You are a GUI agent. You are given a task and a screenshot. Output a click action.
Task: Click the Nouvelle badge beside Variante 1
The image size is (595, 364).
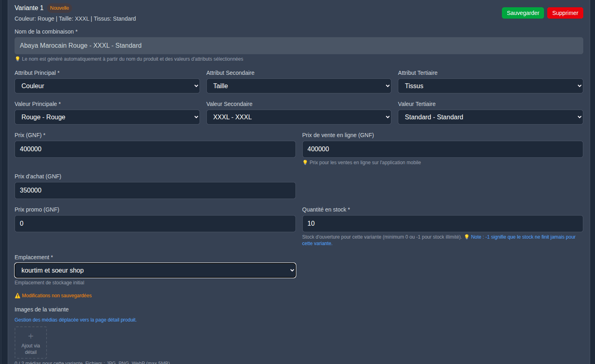tap(59, 8)
